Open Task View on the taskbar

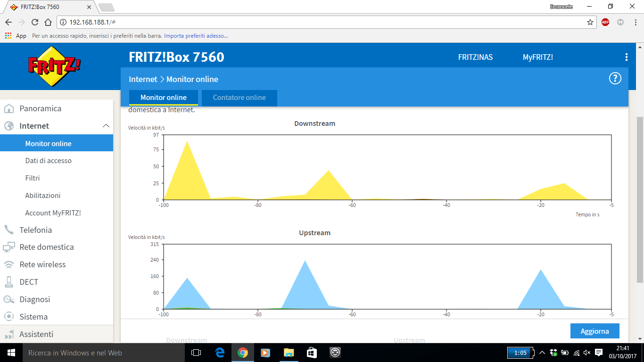coord(196,353)
